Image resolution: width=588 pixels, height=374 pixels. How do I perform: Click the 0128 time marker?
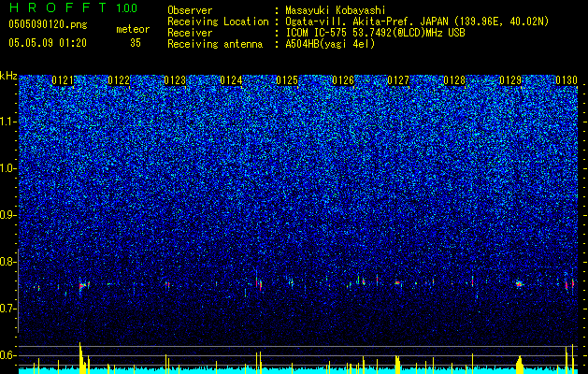coord(454,80)
